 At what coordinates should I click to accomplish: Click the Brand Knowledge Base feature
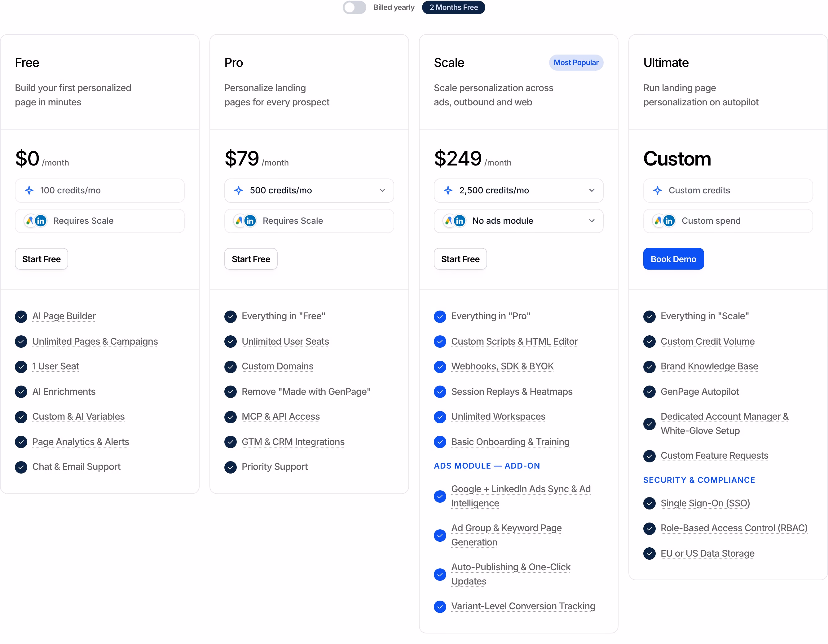709,366
